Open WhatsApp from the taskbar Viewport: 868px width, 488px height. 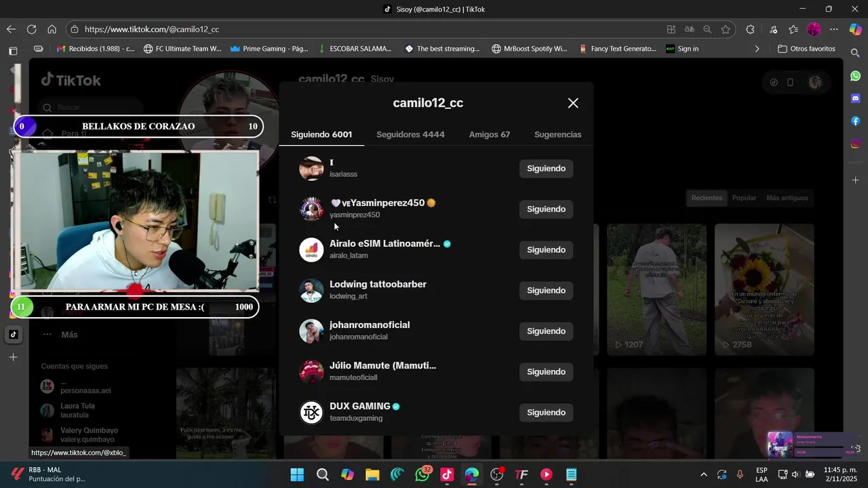(422, 474)
